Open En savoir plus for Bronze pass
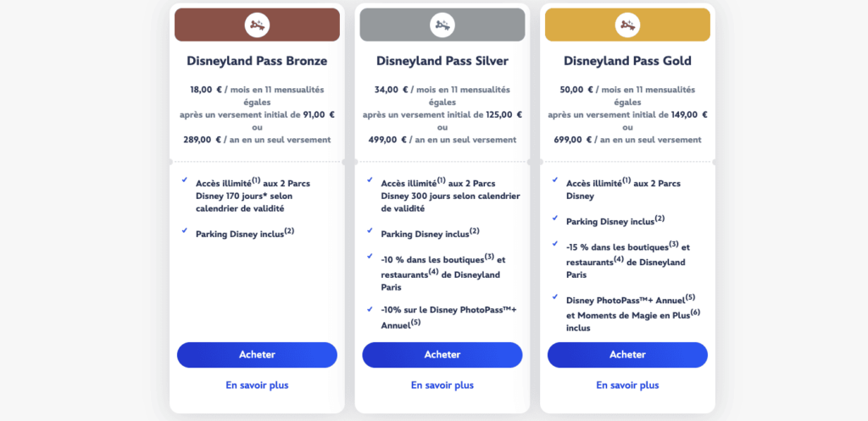Viewport: 868px width, 421px height. [x=257, y=385]
